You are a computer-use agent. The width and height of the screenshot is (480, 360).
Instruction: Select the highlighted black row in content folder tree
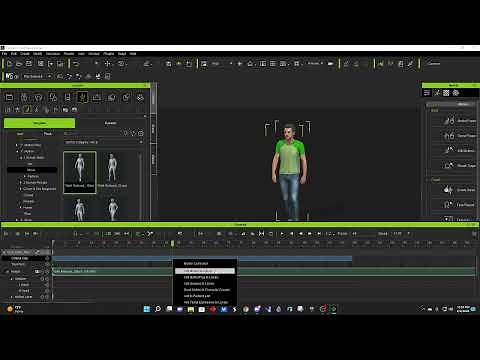[x=32, y=170]
